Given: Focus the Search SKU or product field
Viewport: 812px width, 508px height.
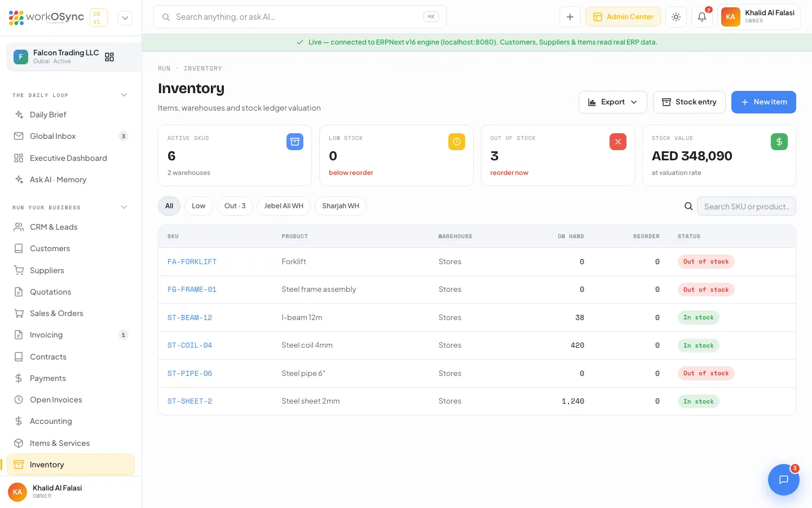Looking at the screenshot, I should click(747, 207).
